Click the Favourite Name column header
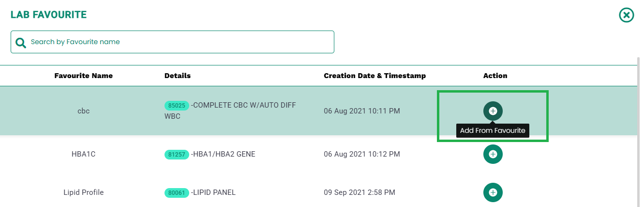This screenshot has width=644, height=207. coord(84,76)
